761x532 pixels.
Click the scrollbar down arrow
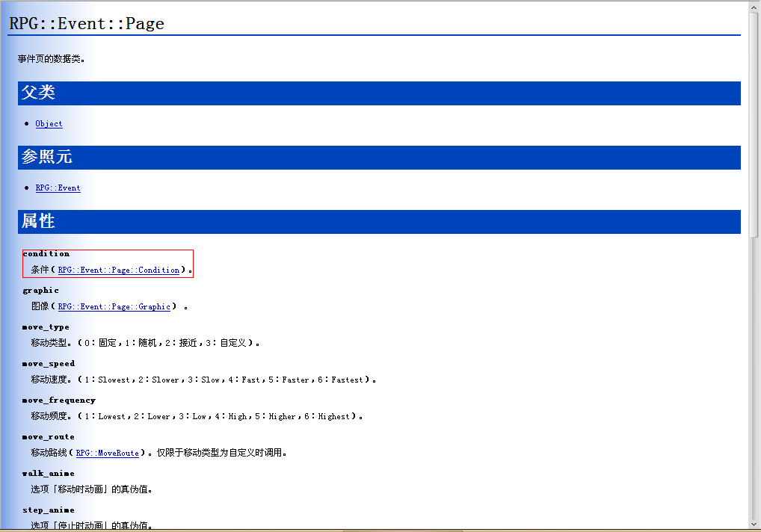(754, 525)
